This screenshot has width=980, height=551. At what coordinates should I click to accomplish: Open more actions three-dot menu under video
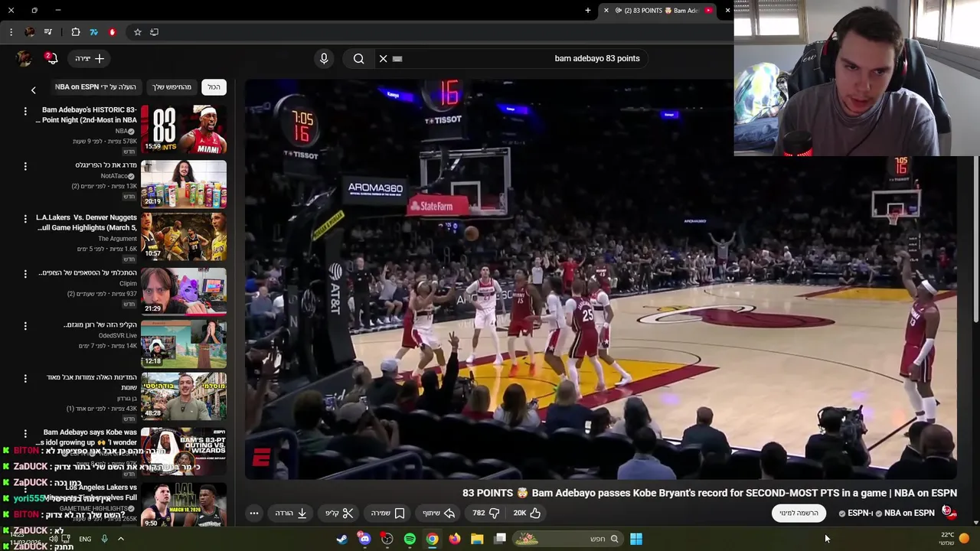click(254, 513)
